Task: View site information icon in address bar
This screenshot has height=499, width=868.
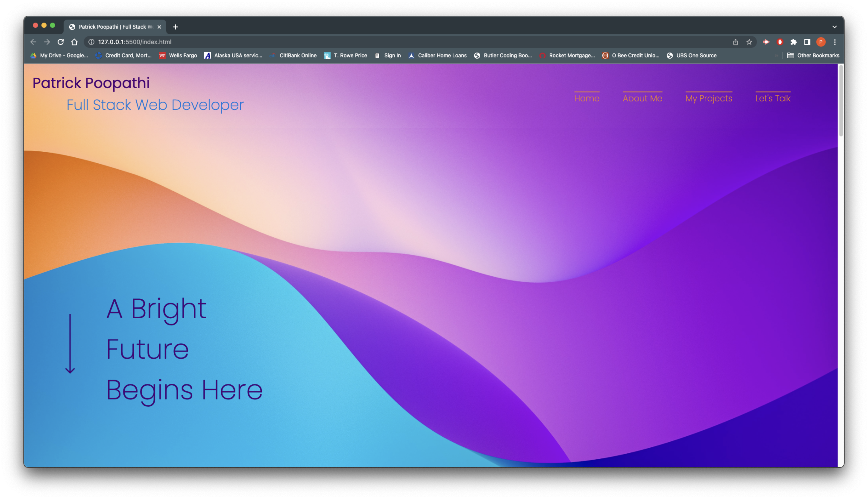Action: click(91, 42)
